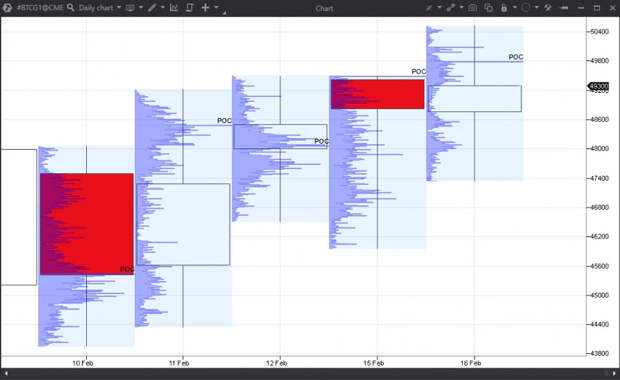This screenshot has width=620, height=380.
Task: Click the 50400 price level on axis
Action: pyautogui.click(x=599, y=32)
